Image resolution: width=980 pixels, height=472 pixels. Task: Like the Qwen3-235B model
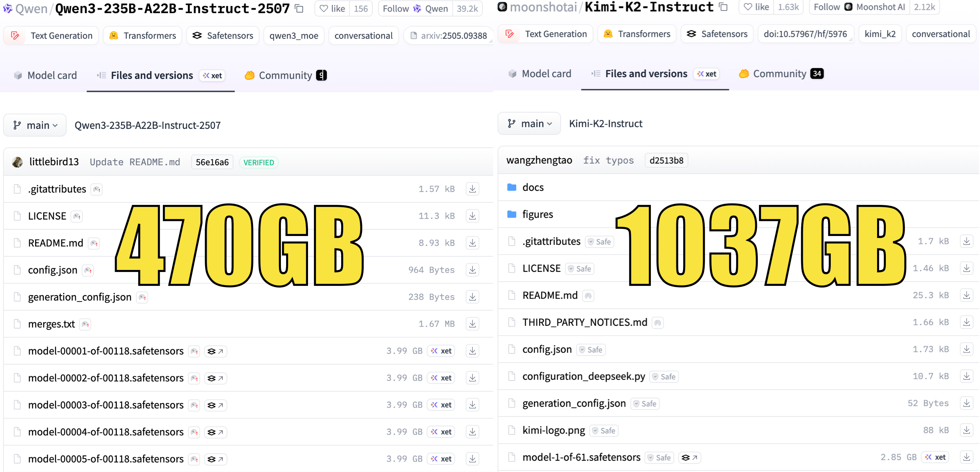pyautogui.click(x=332, y=8)
